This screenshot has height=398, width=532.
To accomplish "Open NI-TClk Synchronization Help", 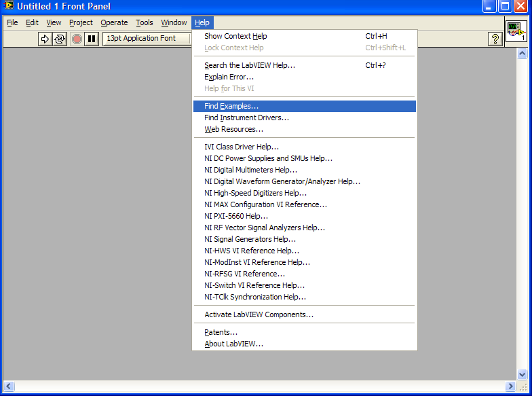I will [304, 297].
